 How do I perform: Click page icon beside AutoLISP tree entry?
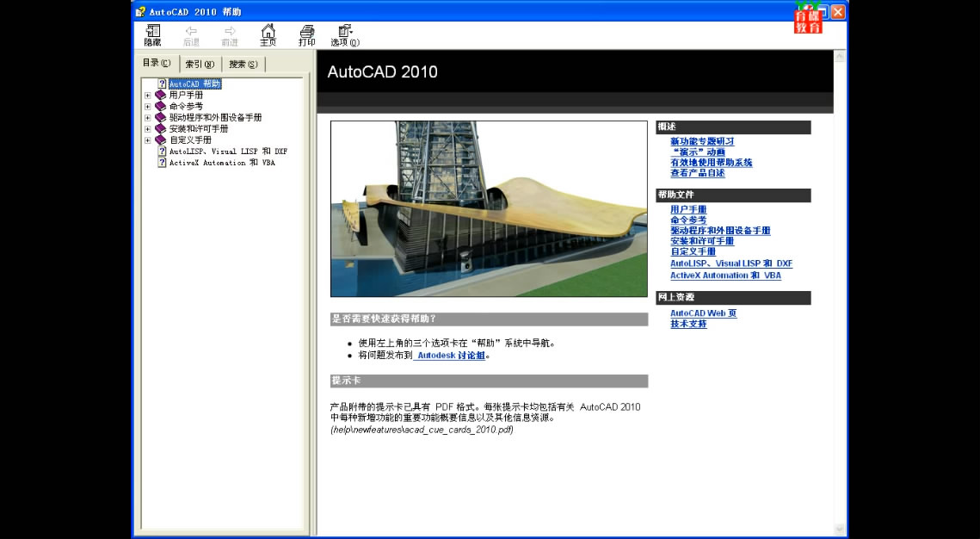pyautogui.click(x=163, y=152)
